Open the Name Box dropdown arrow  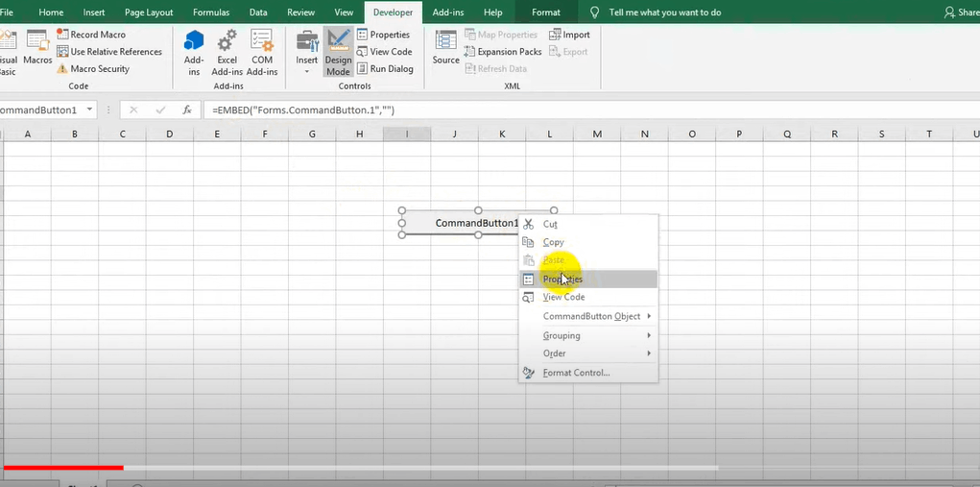[x=90, y=110]
